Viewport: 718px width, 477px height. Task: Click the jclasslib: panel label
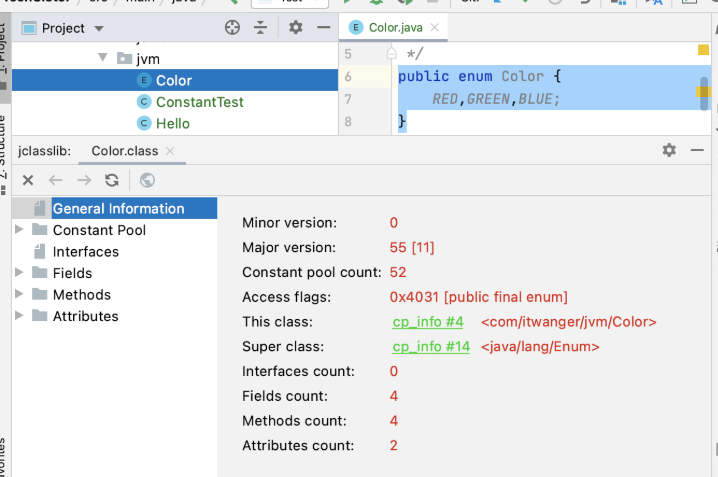point(44,151)
